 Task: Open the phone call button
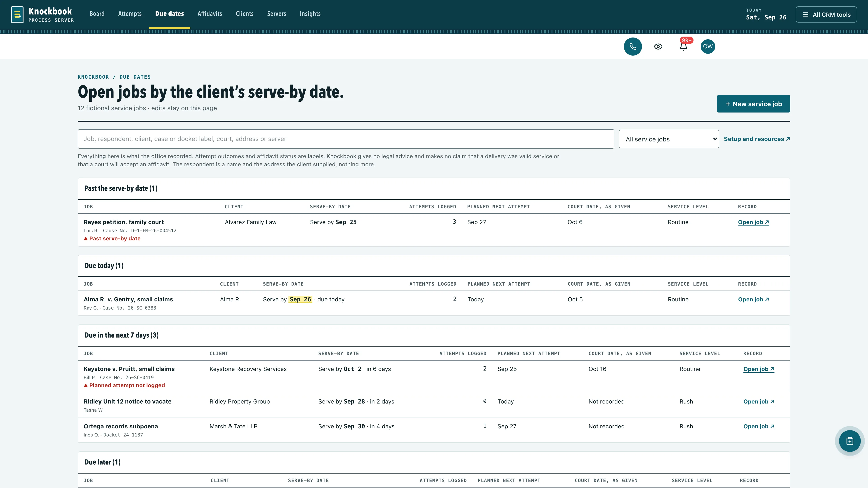coord(632,47)
